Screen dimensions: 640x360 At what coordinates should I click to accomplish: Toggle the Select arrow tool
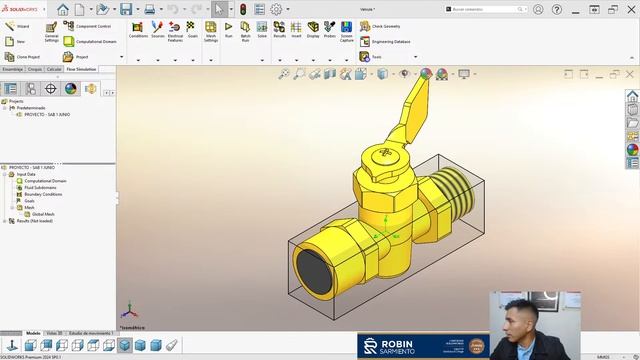point(219,9)
